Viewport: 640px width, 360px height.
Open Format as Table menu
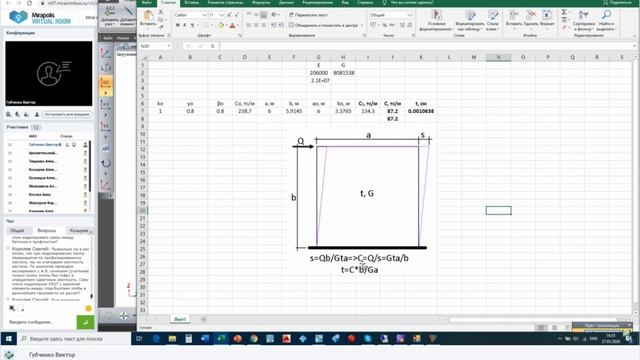click(470, 21)
